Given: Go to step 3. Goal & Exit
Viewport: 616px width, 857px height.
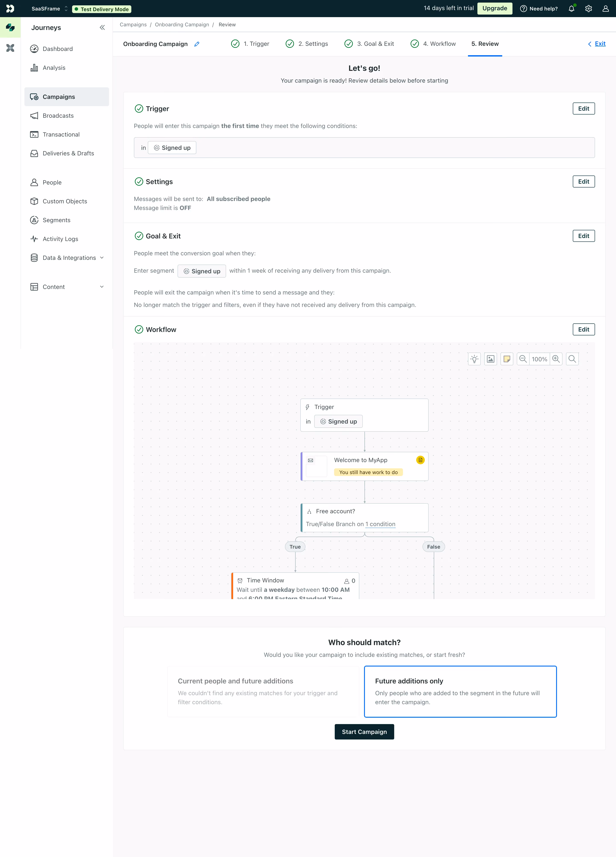Looking at the screenshot, I should pyautogui.click(x=369, y=44).
